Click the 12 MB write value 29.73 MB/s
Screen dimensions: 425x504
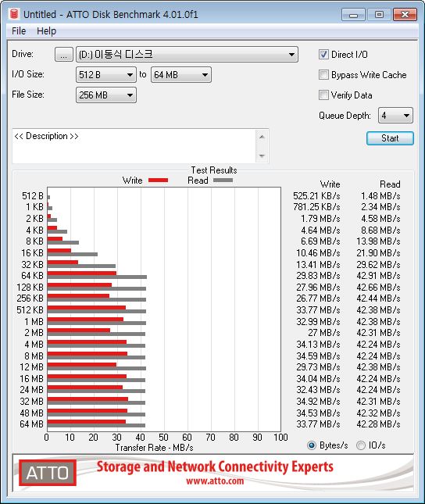point(318,367)
